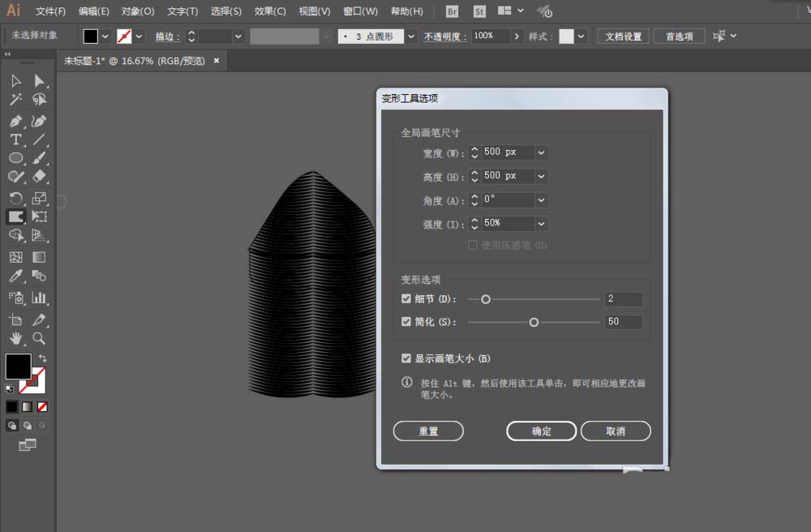Image resolution: width=811 pixels, height=532 pixels.
Task: Select the Type tool
Action: [x=18, y=139]
